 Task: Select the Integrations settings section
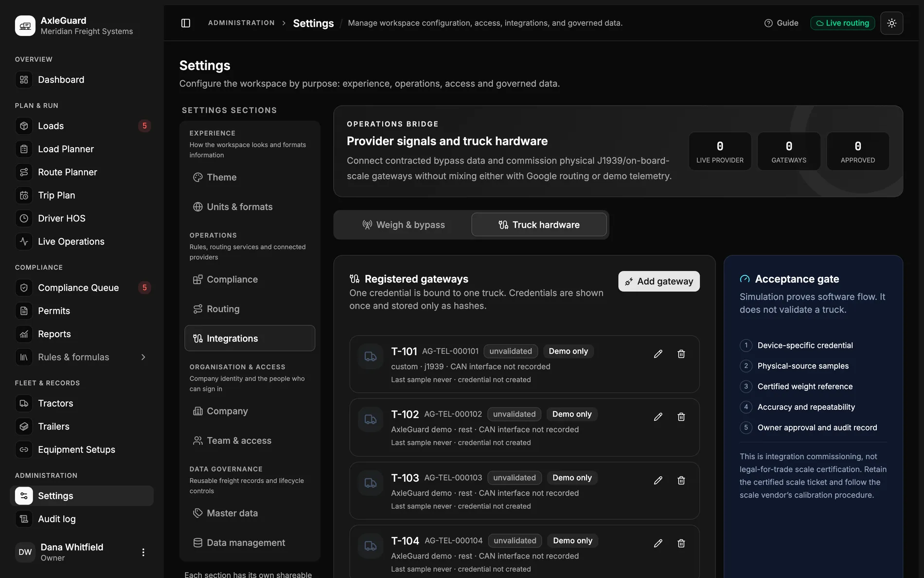coord(249,338)
